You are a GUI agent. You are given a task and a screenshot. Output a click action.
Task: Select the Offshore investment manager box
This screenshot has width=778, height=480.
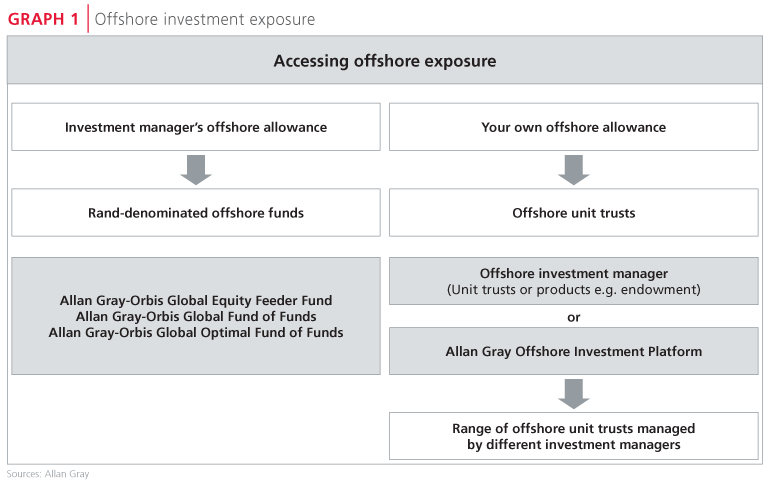(x=574, y=281)
